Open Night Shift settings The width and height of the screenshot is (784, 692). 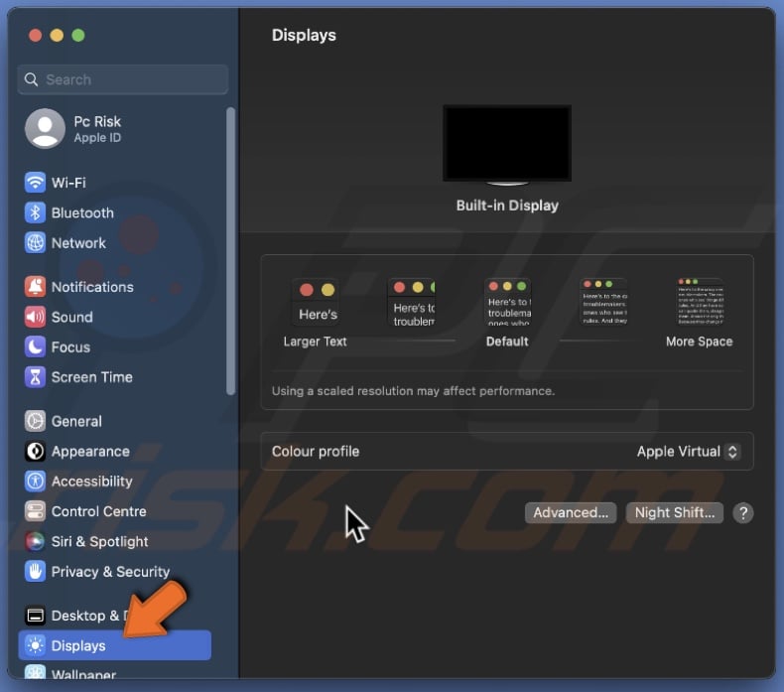675,513
